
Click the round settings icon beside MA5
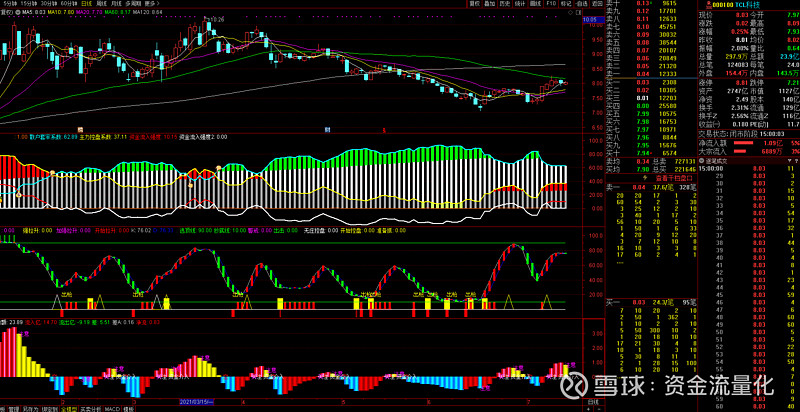17,11
